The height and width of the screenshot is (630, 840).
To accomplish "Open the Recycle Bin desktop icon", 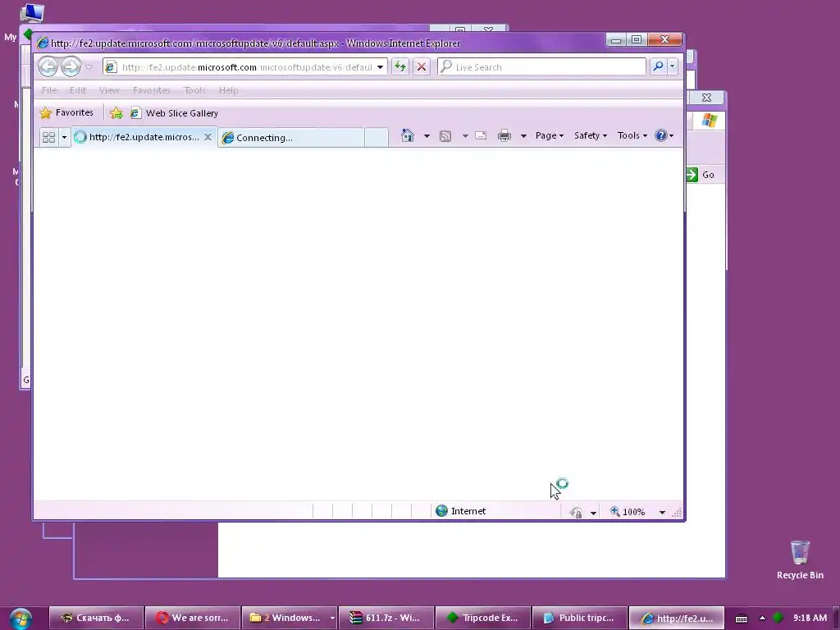I will [800, 559].
